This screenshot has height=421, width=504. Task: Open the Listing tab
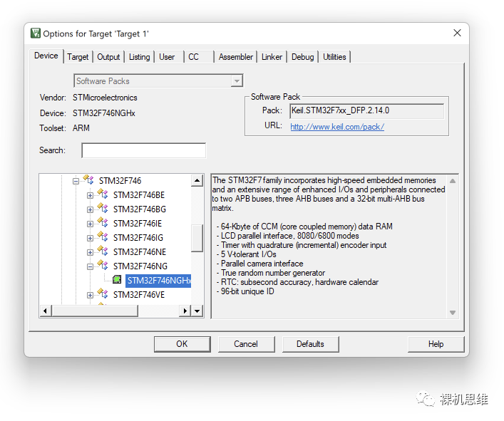click(140, 57)
